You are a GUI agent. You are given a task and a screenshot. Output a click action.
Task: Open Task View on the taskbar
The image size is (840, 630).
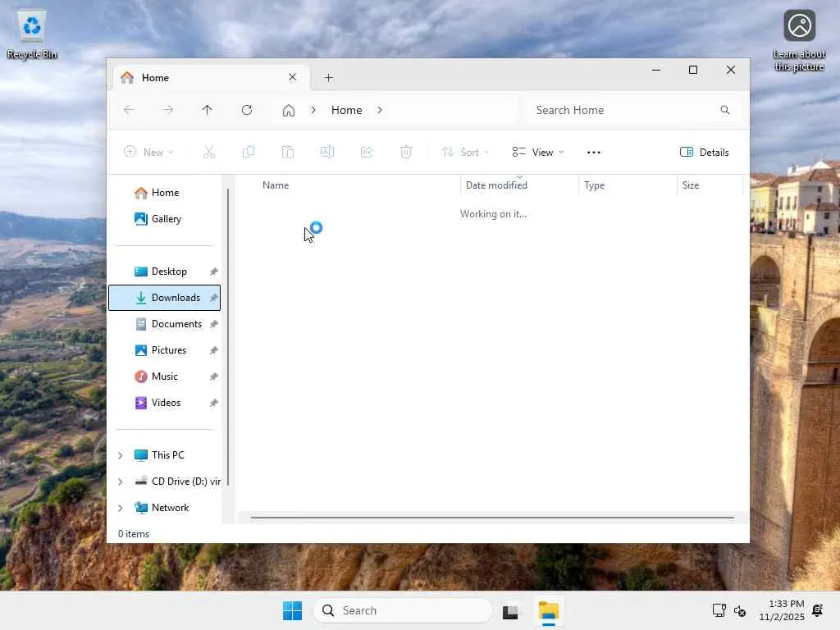510,610
